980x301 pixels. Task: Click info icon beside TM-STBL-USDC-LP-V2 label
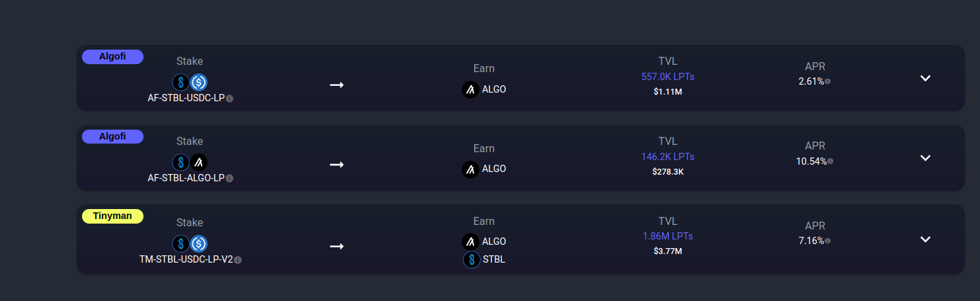pyautogui.click(x=238, y=260)
